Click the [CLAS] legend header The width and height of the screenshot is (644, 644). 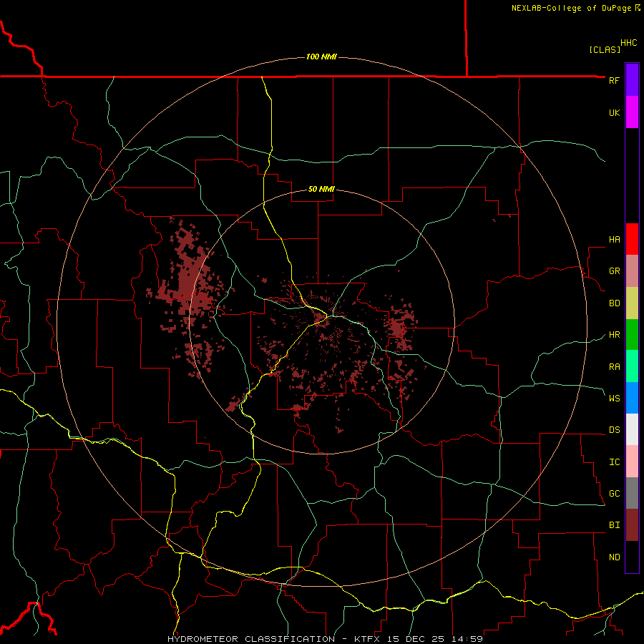click(x=605, y=49)
